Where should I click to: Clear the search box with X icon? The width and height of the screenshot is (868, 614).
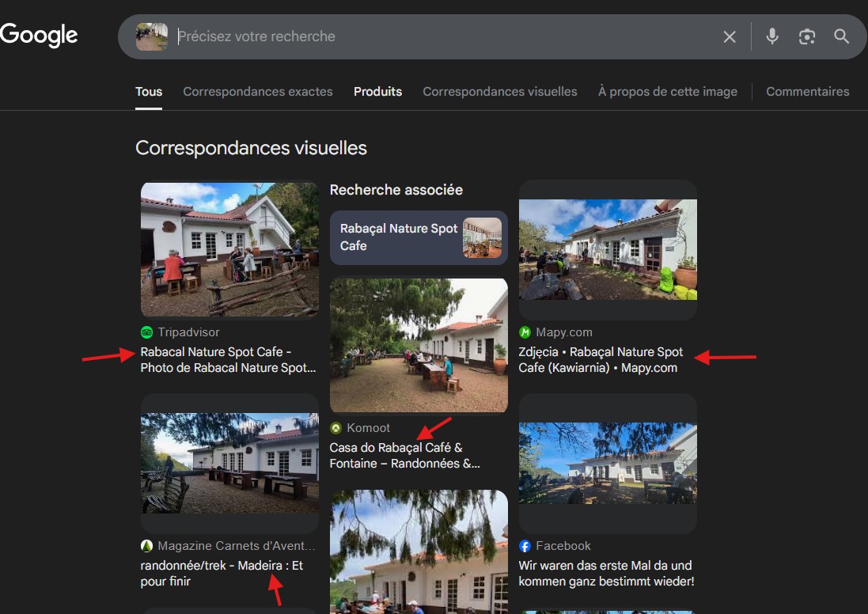point(730,37)
